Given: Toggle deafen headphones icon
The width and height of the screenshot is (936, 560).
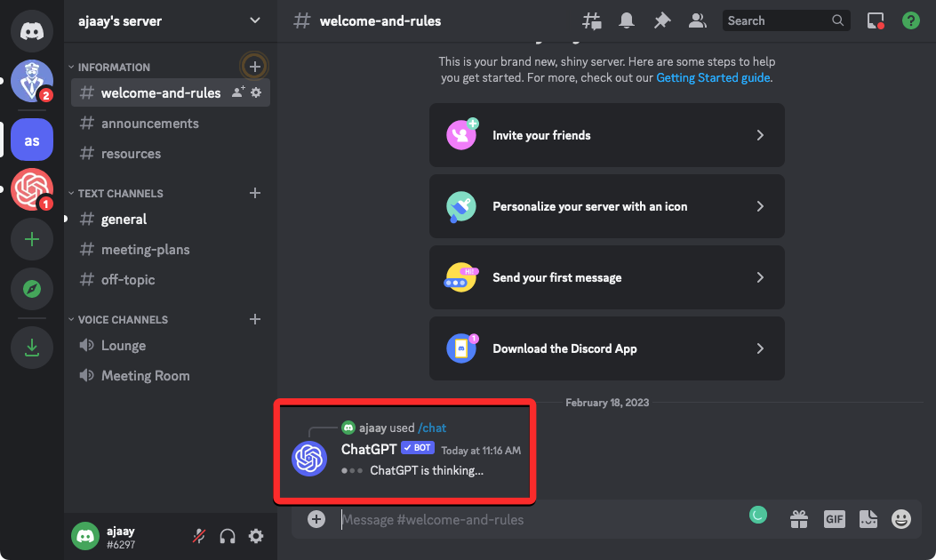Looking at the screenshot, I should 228,536.
